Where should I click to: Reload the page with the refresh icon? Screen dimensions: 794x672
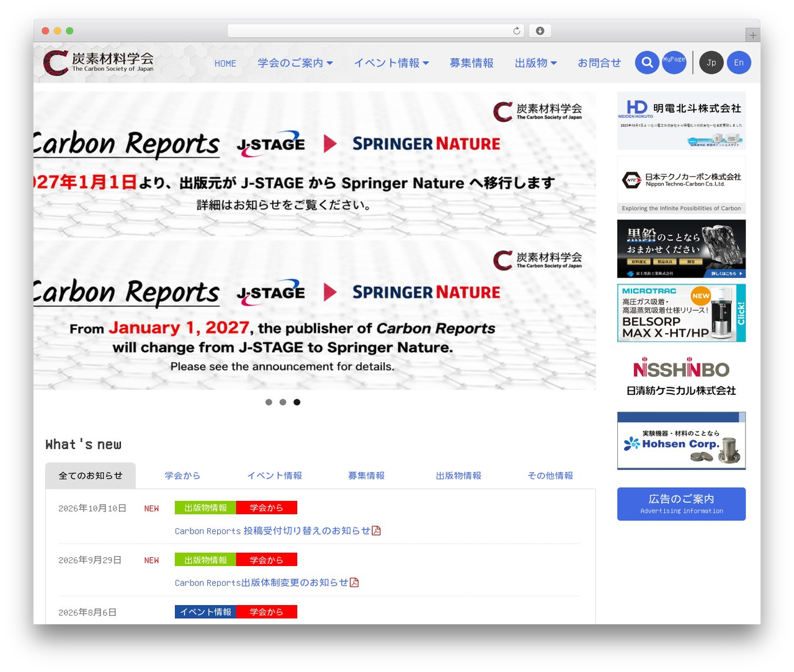point(517,31)
